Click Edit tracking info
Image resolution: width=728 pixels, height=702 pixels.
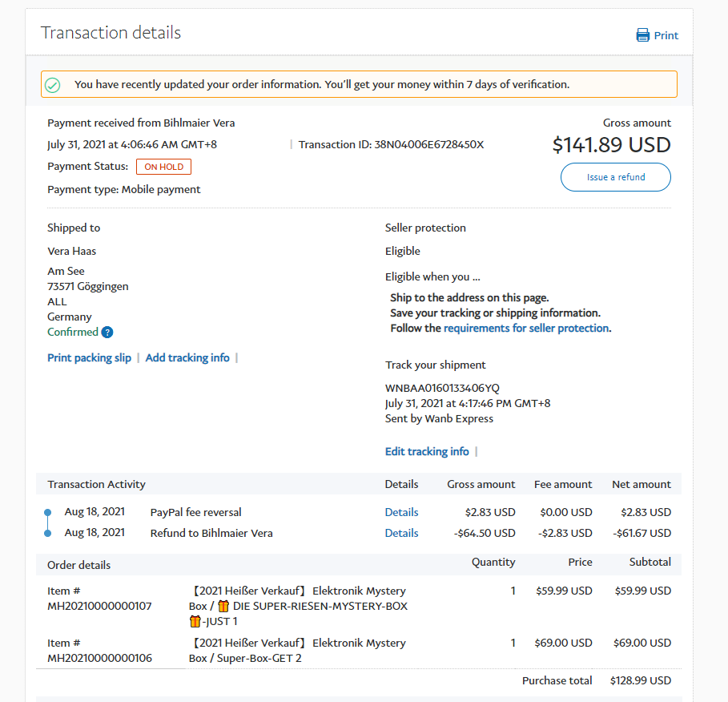click(427, 452)
